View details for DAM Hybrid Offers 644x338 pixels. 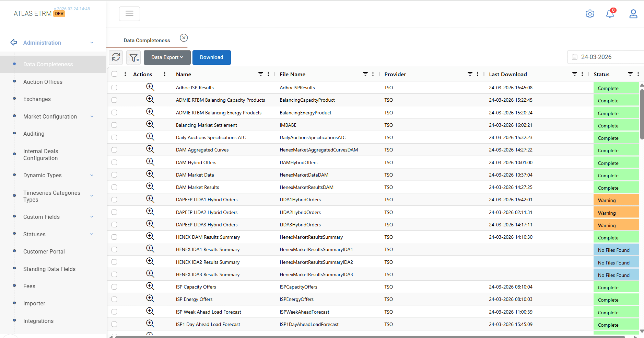coord(150,162)
